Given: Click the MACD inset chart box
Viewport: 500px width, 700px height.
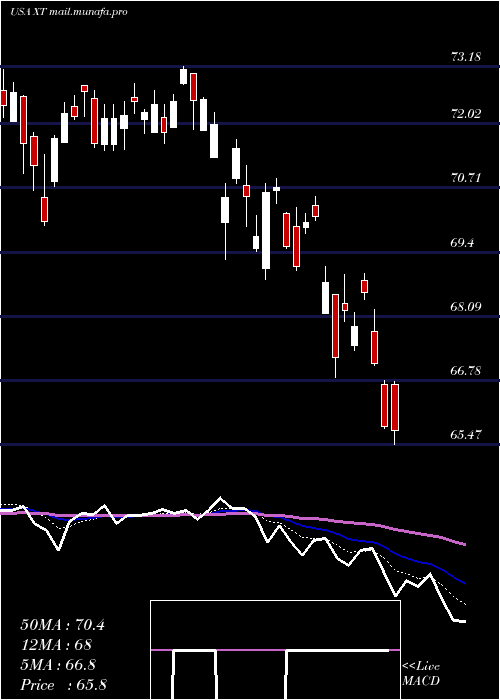Looking at the screenshot, I should [x=275, y=650].
